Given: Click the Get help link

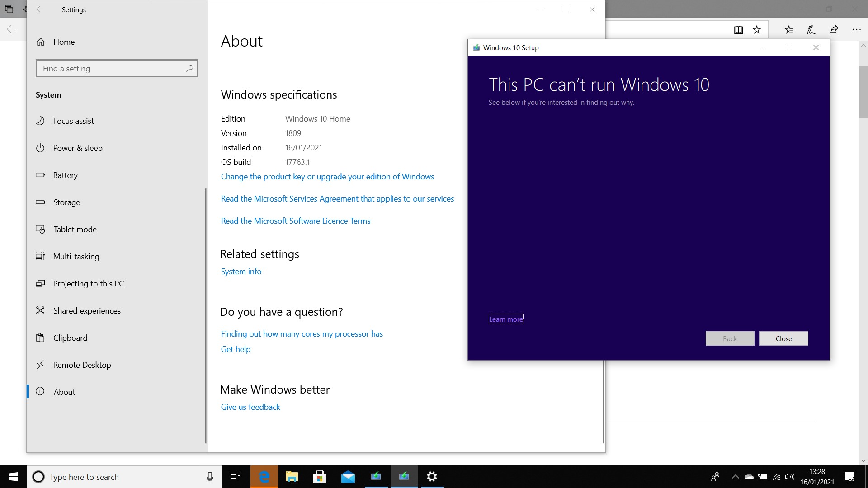Looking at the screenshot, I should click(236, 349).
